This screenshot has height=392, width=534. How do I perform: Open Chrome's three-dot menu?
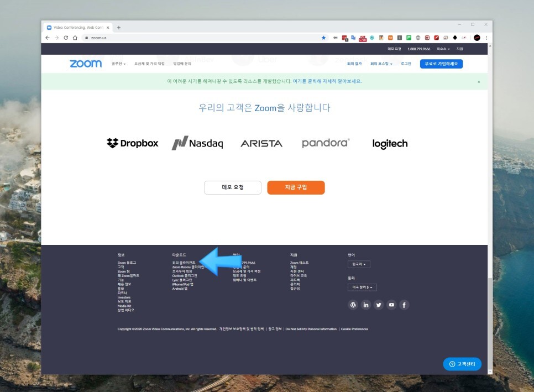click(x=486, y=38)
